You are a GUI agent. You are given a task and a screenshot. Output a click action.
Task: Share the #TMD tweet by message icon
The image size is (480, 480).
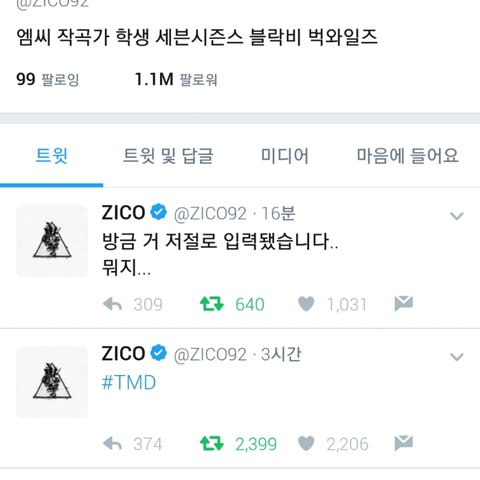(404, 443)
